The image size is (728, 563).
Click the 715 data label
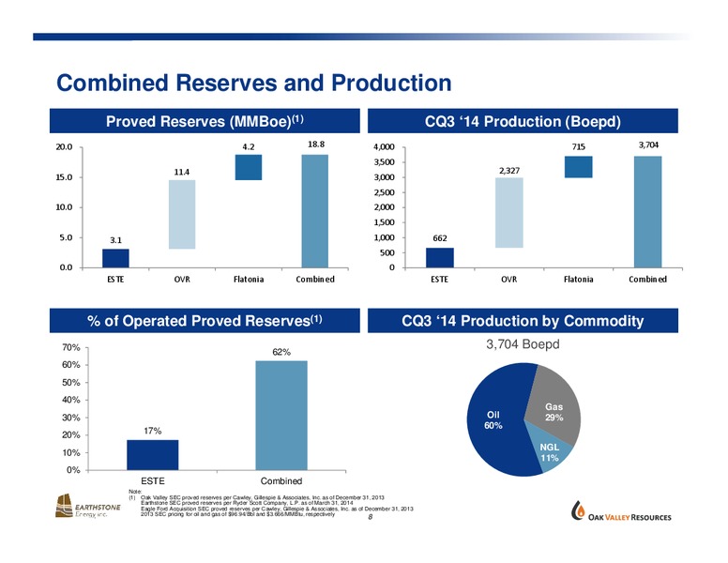(579, 146)
